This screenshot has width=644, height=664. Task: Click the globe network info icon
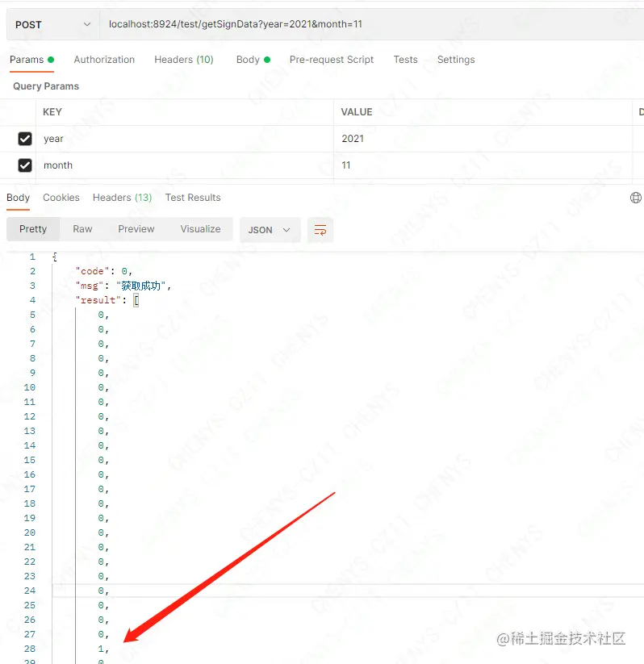click(x=636, y=198)
